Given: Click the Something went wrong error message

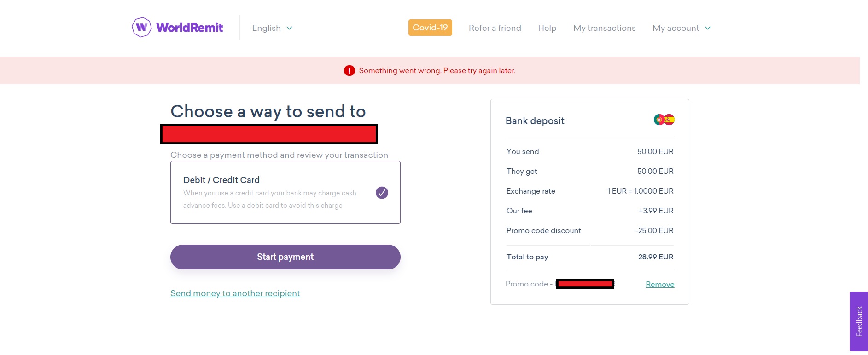Looking at the screenshot, I should point(437,71).
